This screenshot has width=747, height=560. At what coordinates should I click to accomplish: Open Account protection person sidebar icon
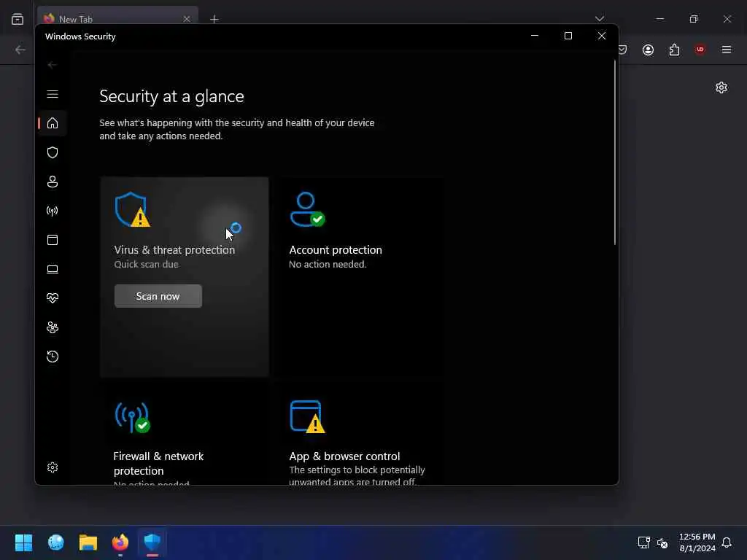click(x=53, y=182)
